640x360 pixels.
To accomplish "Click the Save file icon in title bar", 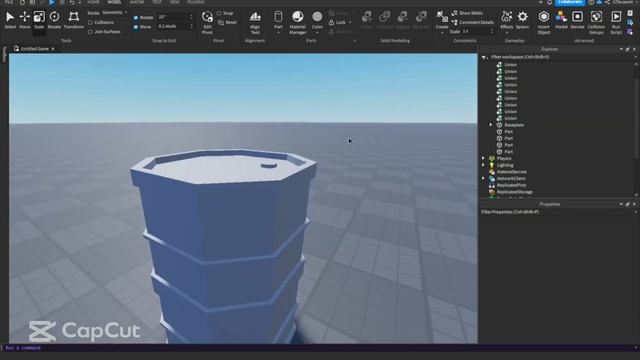I will coord(32,2).
